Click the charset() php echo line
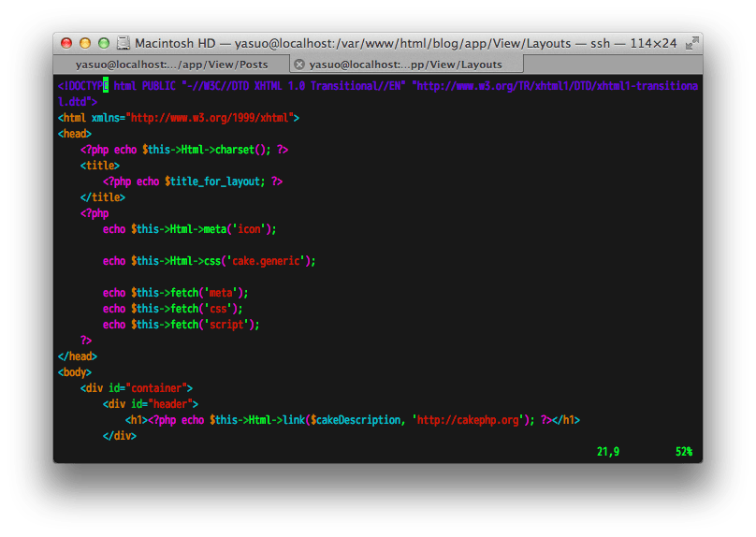 (184, 150)
